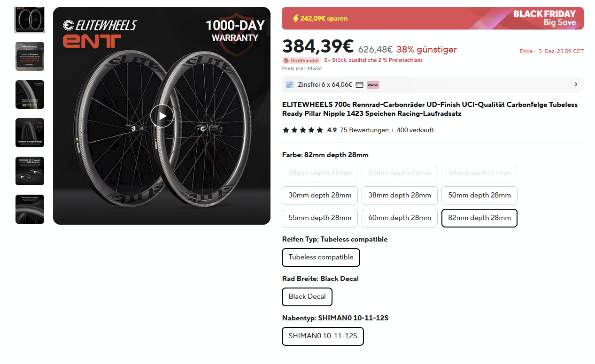Open the 75 Bewertungen reviews link

(364, 130)
